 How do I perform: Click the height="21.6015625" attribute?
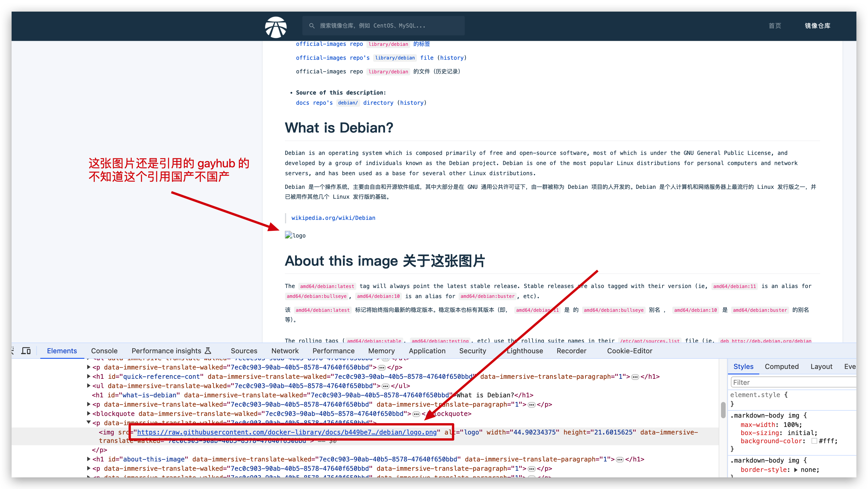tap(600, 432)
